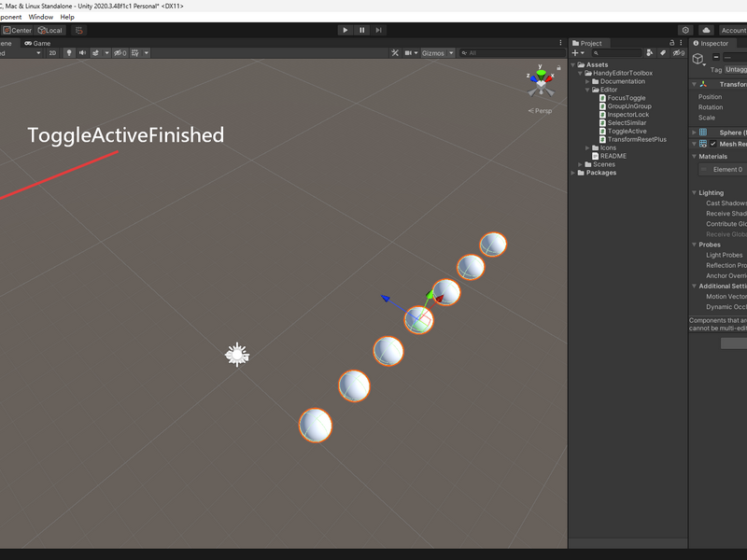Toggle pivot mode with the Center button
The width and height of the screenshot is (747, 560).
pyautogui.click(x=18, y=30)
